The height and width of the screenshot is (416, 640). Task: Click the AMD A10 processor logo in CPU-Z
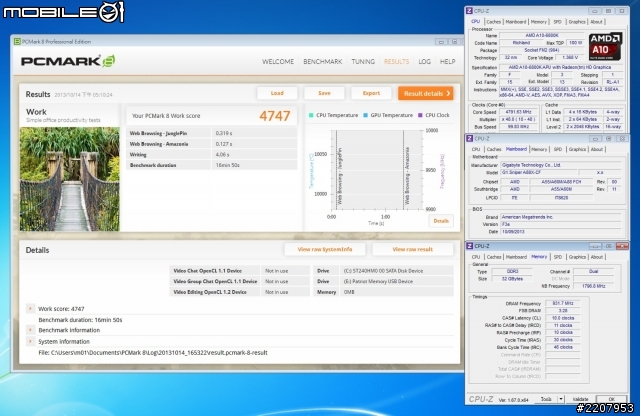point(605,46)
